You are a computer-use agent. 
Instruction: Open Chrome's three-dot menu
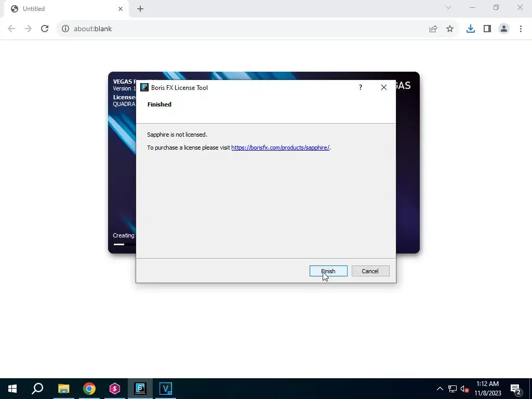[x=521, y=29]
